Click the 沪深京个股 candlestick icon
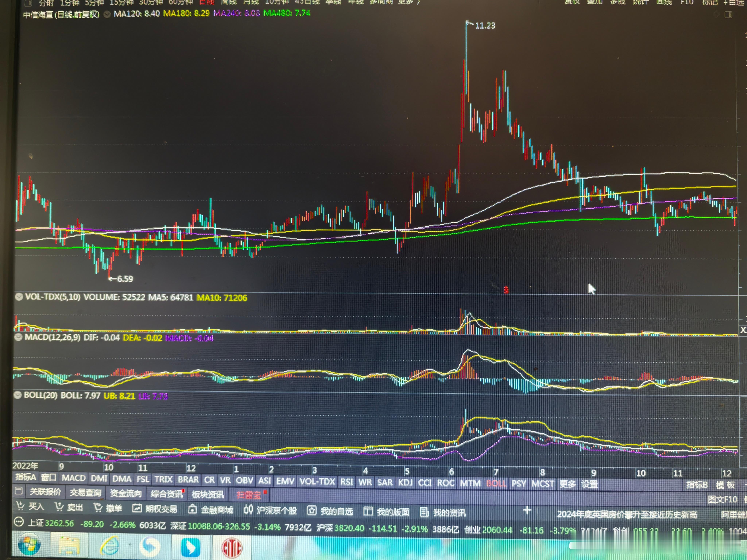747x560 pixels. [x=249, y=509]
